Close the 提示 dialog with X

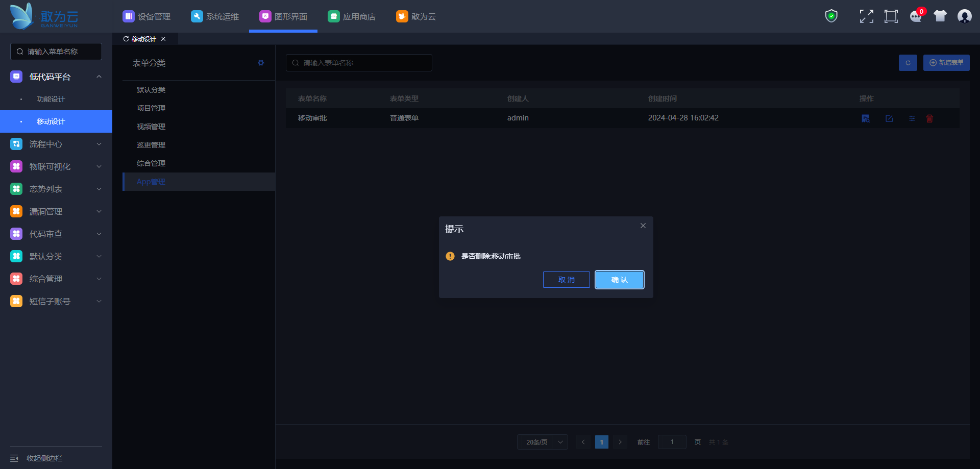[643, 226]
